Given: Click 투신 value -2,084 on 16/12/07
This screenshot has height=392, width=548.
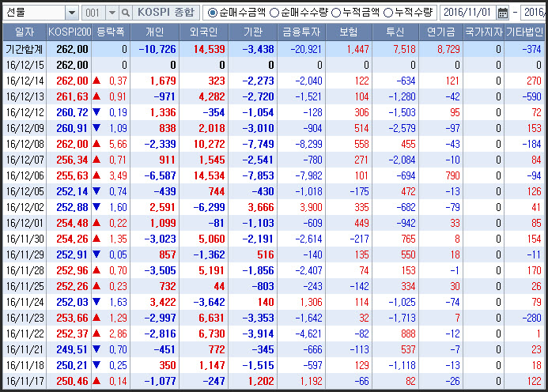Looking at the screenshot, I should click(x=402, y=160).
